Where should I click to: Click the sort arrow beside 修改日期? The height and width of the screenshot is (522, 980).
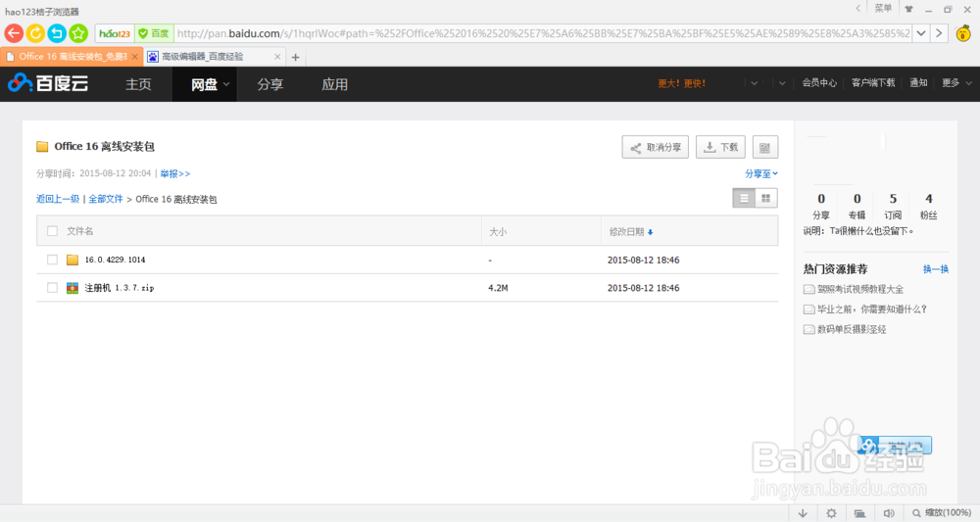651,232
